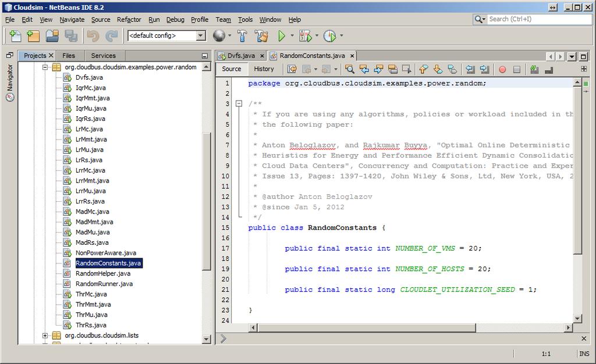This screenshot has height=364, width=596.
Task: Open the default config dropdown
Action: (201, 35)
